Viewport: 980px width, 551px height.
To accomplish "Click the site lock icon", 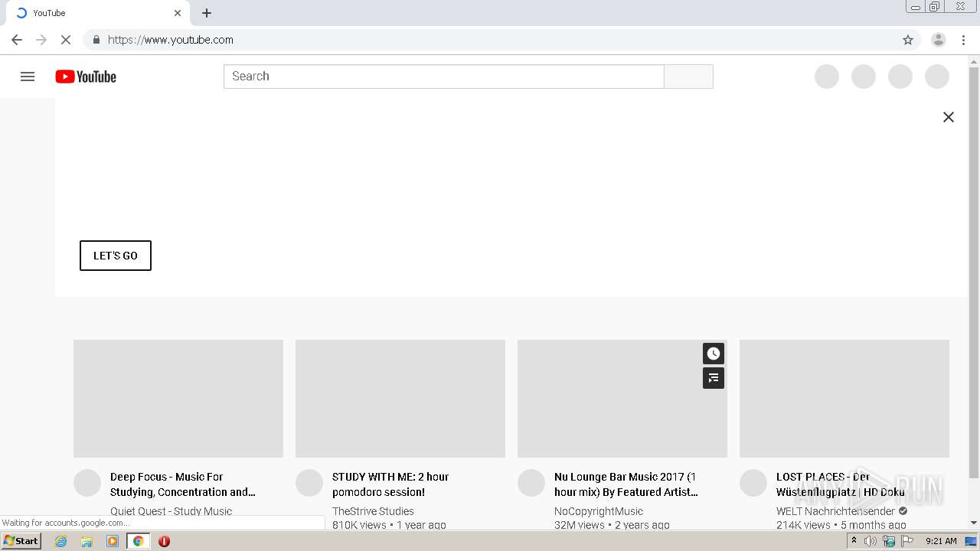I will tap(96, 40).
